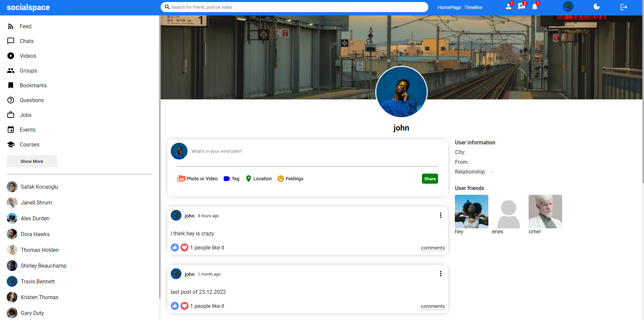Open the notifications bell icon
The width and height of the screenshot is (644, 320).
(535, 6)
